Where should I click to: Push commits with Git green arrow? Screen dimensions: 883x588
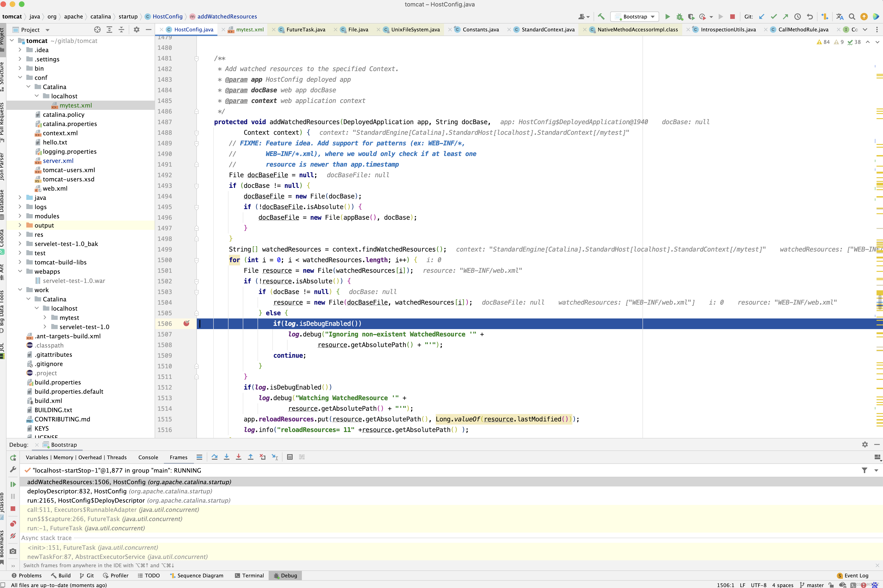pyautogui.click(x=786, y=17)
